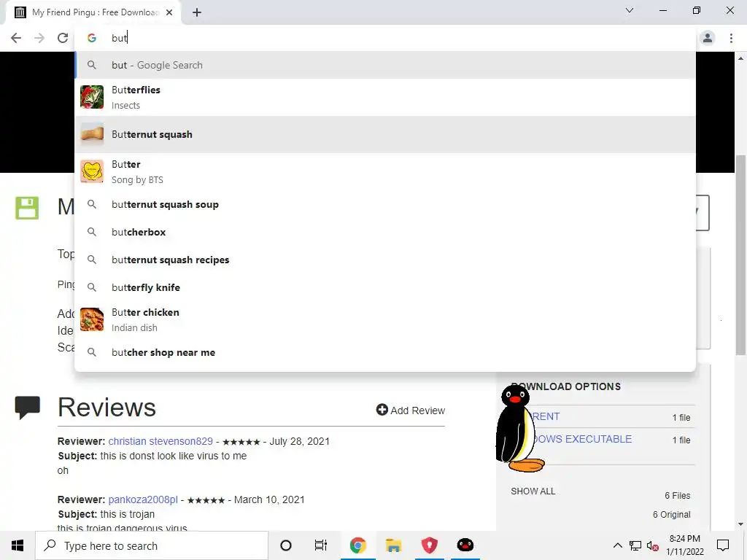Choose the 'but - Google Search' suggestion

(x=385, y=65)
